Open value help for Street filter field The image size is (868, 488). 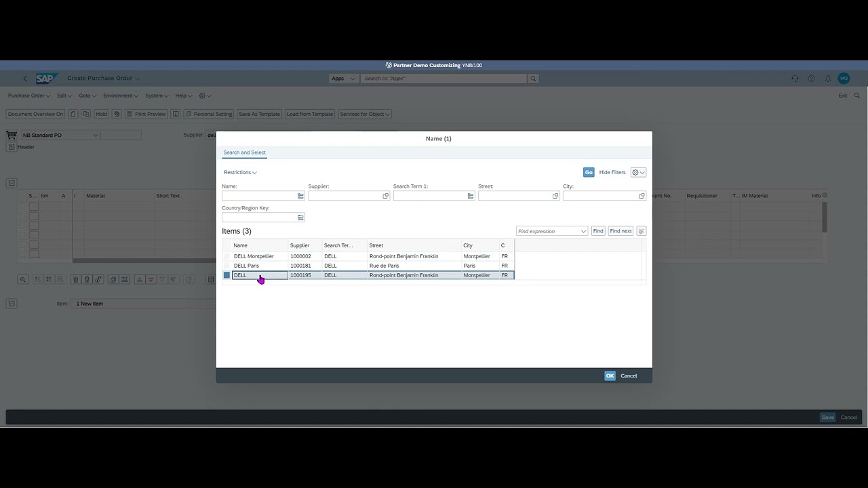point(555,196)
